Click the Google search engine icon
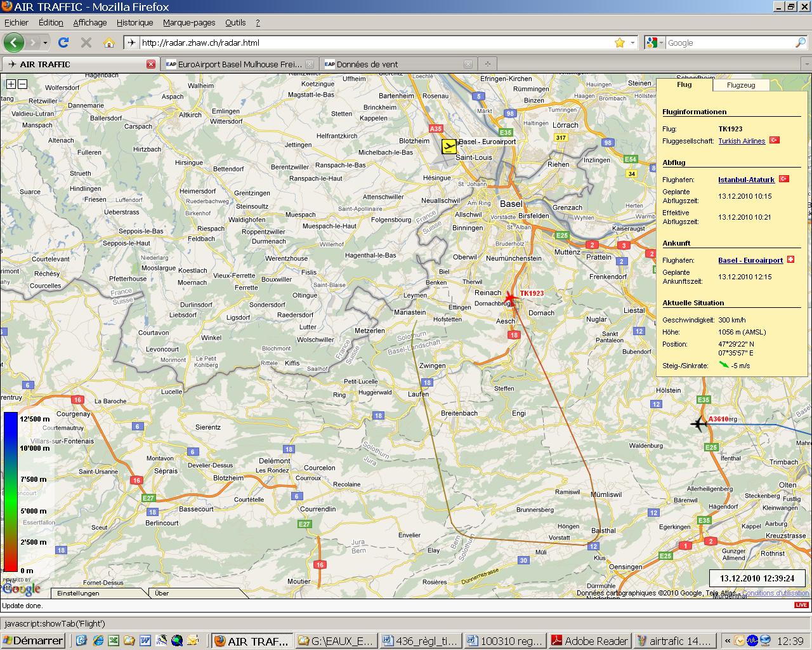The width and height of the screenshot is (812, 650). point(651,43)
